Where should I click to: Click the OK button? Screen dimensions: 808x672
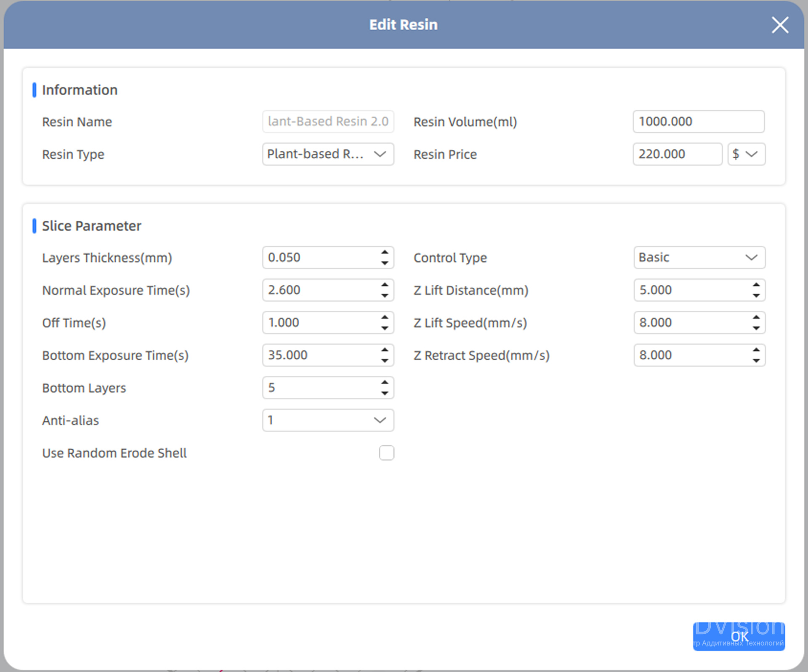point(739,636)
